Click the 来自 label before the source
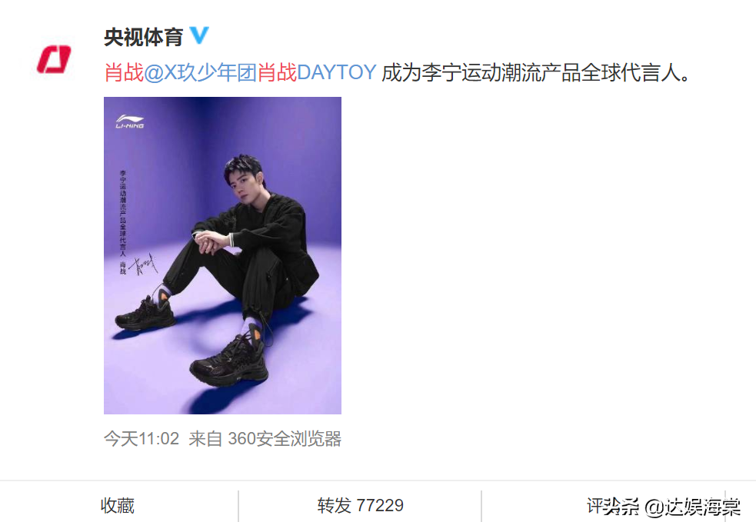The height and width of the screenshot is (532, 756). [x=205, y=439]
